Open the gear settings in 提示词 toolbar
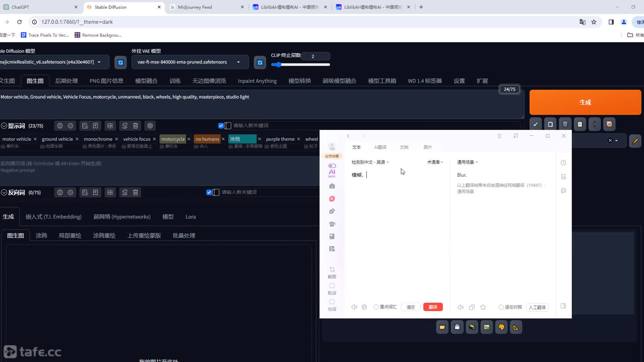 (70, 126)
